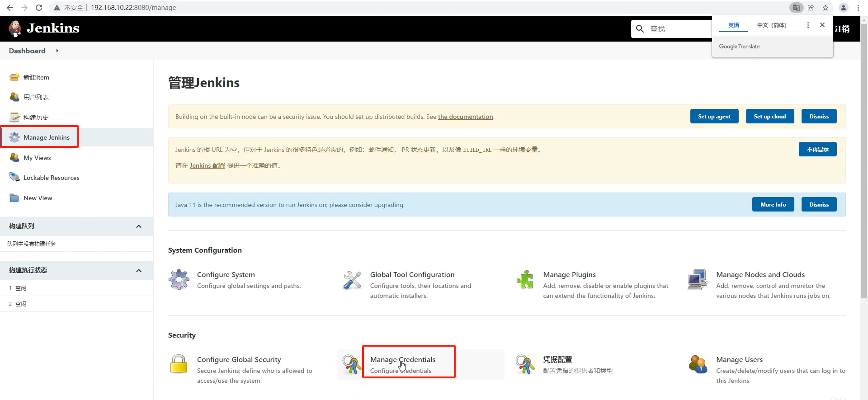This screenshot has width=868, height=400.
Task: Close the Google Translate popup
Action: [822, 25]
